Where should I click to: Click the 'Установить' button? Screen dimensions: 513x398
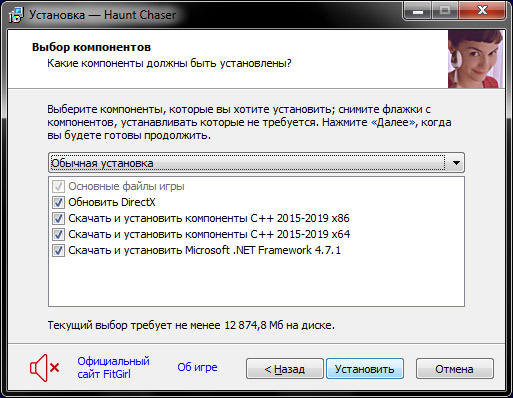coord(365,369)
